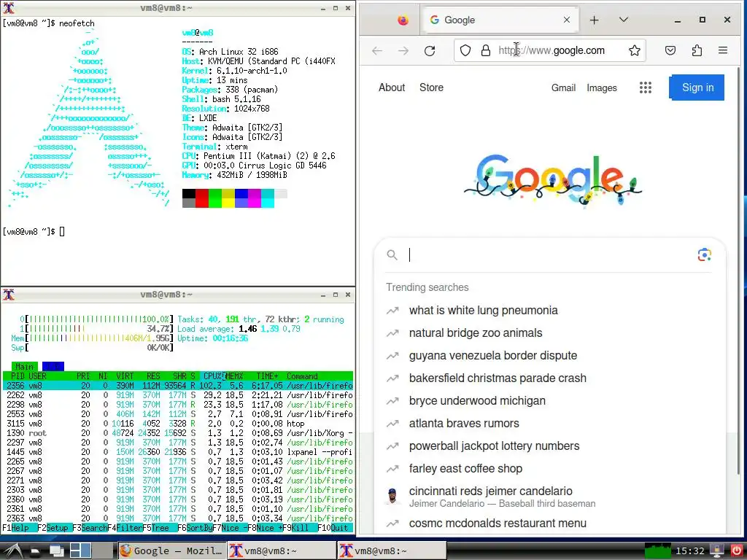Open a new Firefox tab
The height and width of the screenshot is (560, 747).
pyautogui.click(x=594, y=20)
